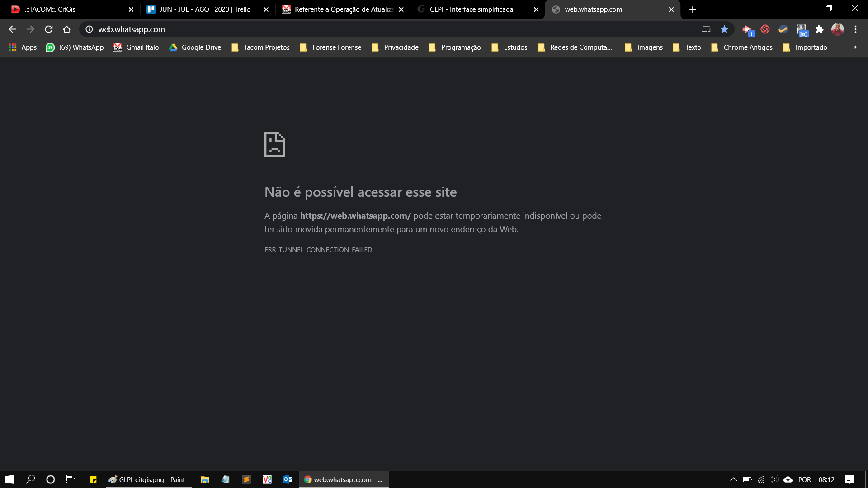Close the TACOM CitGis tab
868x488 pixels.
pos(131,9)
